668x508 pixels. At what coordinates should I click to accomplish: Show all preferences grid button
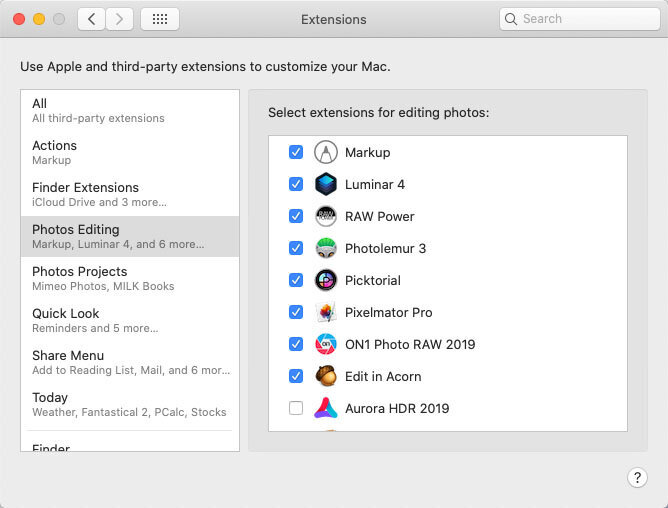point(160,19)
